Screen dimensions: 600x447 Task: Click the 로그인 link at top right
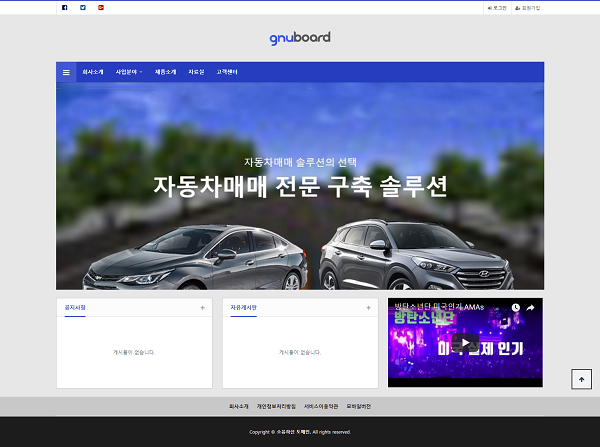point(497,7)
